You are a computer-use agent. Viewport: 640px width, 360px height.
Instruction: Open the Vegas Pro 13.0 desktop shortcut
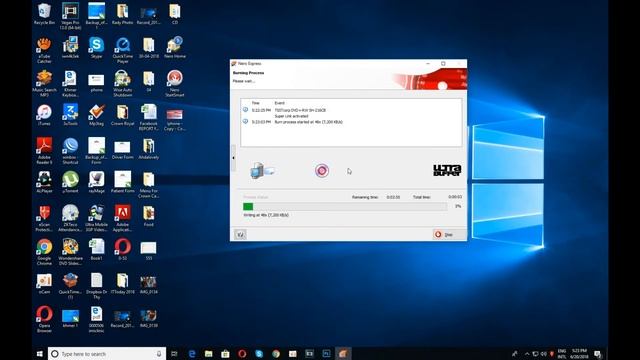point(70,16)
